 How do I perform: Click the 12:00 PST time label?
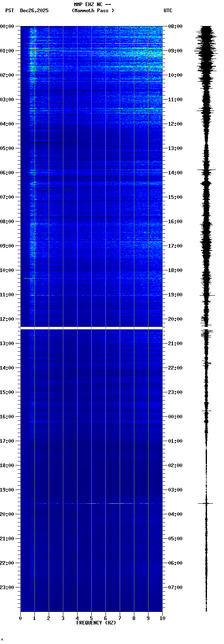(7, 319)
